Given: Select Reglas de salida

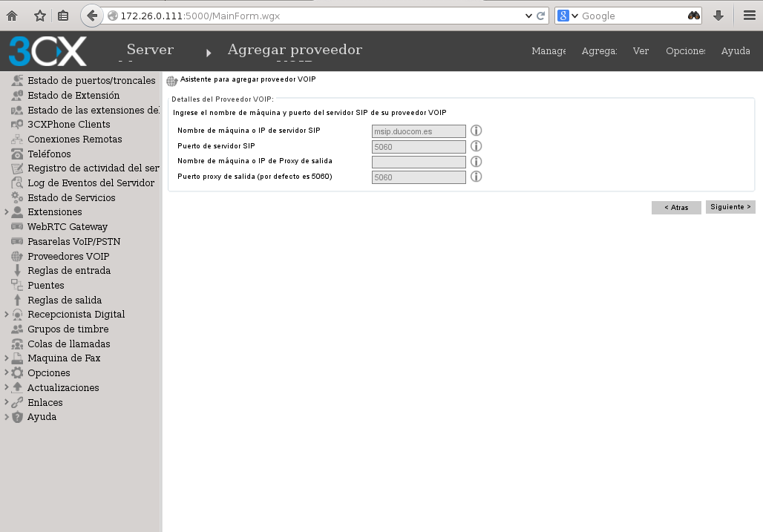Looking at the screenshot, I should [63, 300].
